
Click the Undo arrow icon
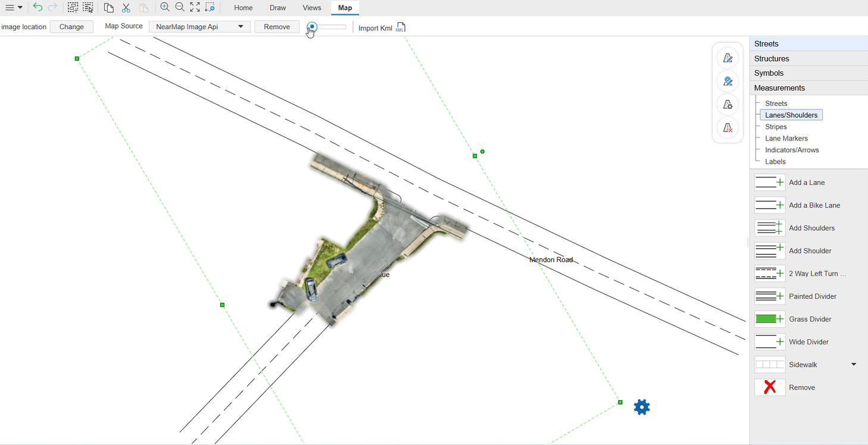(38, 8)
